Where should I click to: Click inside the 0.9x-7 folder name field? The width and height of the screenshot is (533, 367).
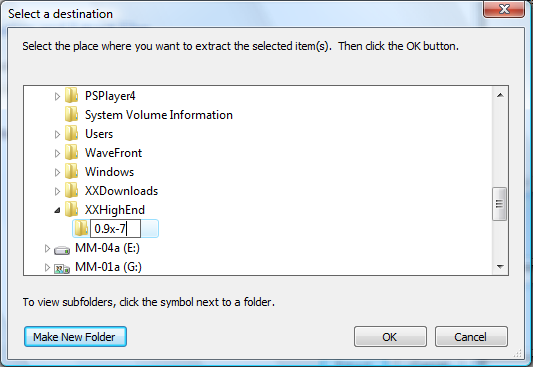coord(115,228)
